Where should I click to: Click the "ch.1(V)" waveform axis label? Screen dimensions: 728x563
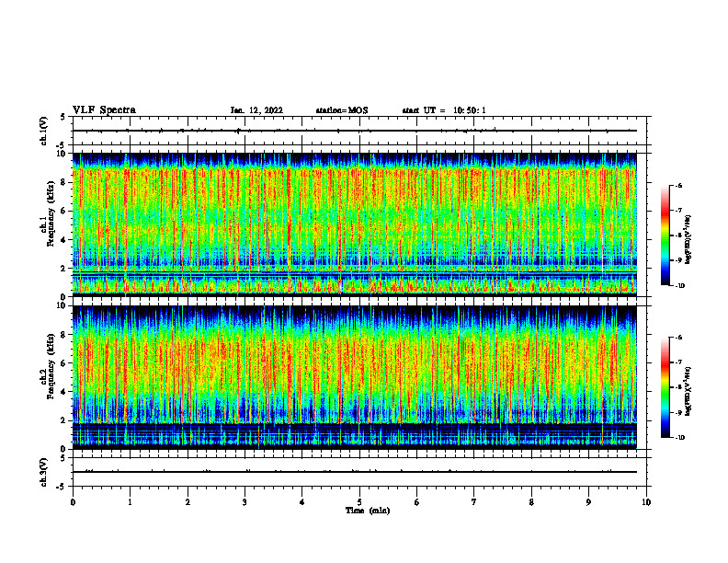tap(43, 131)
